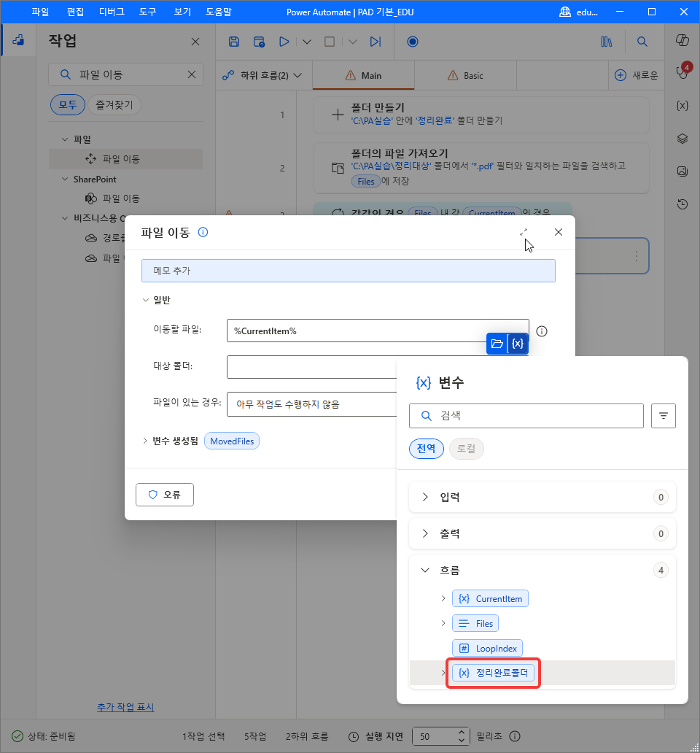Click the Save As icon in toolbar
700x753 pixels.
point(259,42)
